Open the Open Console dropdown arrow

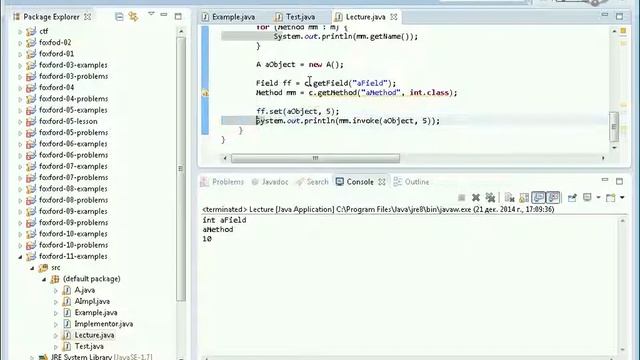[x=622, y=198]
